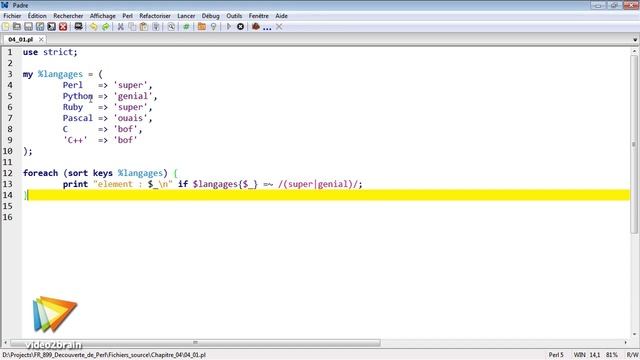Click the word 'Perl' on line 4
Viewport: 640px width, 360px height.
tap(73, 85)
